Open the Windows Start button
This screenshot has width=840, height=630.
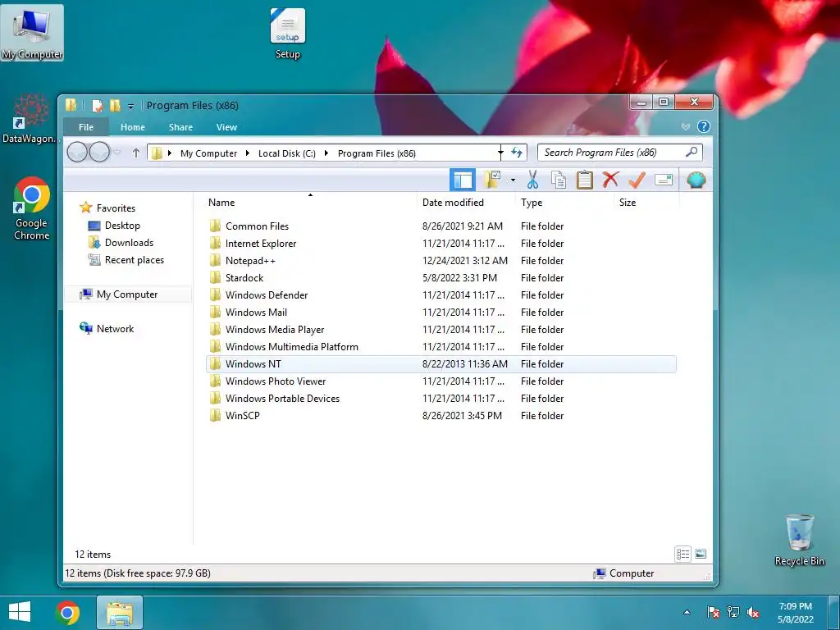click(20, 612)
